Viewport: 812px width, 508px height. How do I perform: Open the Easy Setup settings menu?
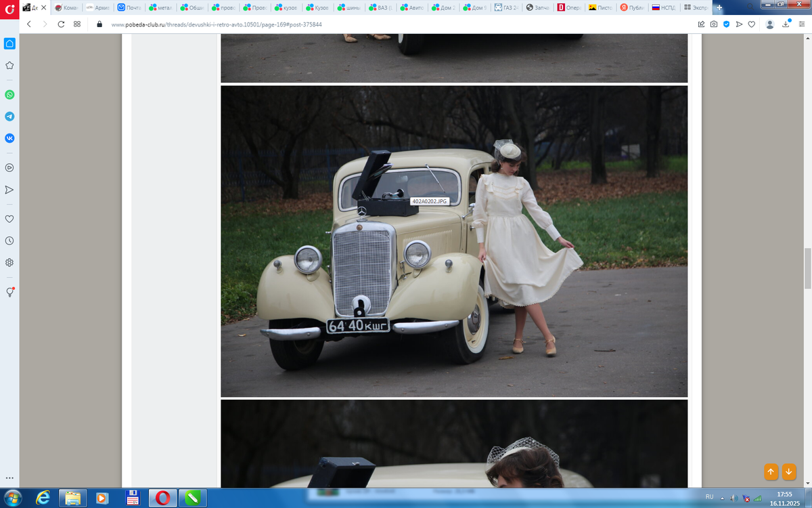pos(801,24)
